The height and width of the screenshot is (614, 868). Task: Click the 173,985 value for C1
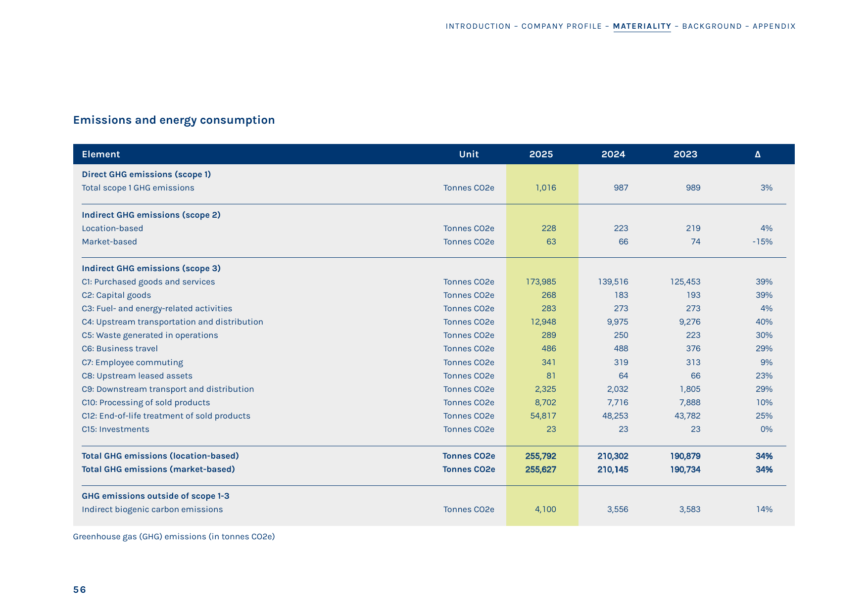[541, 282]
